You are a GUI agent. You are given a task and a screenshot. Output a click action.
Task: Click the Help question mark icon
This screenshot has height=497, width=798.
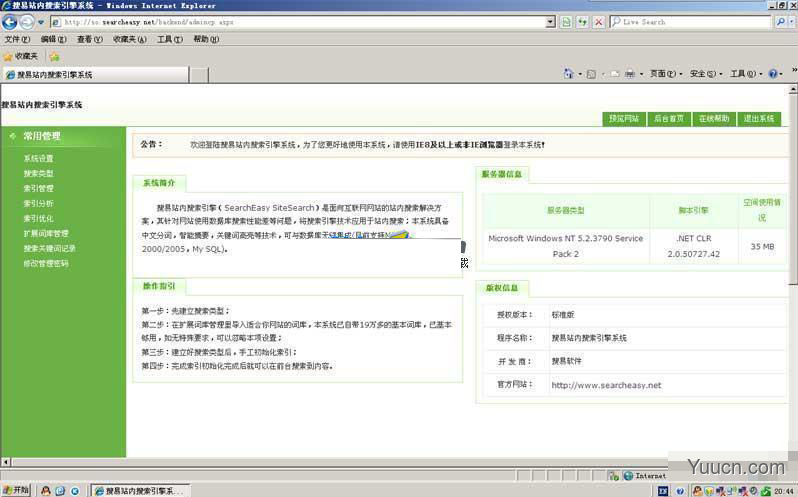pos(773,74)
